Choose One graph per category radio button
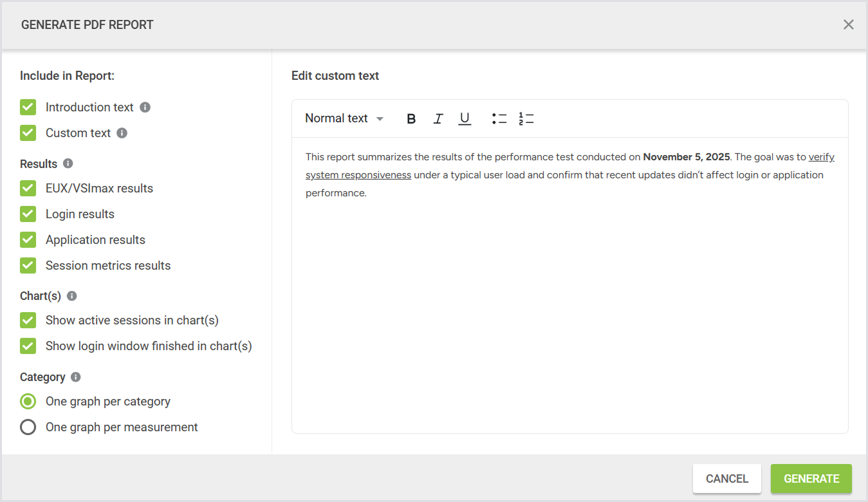 pos(28,402)
